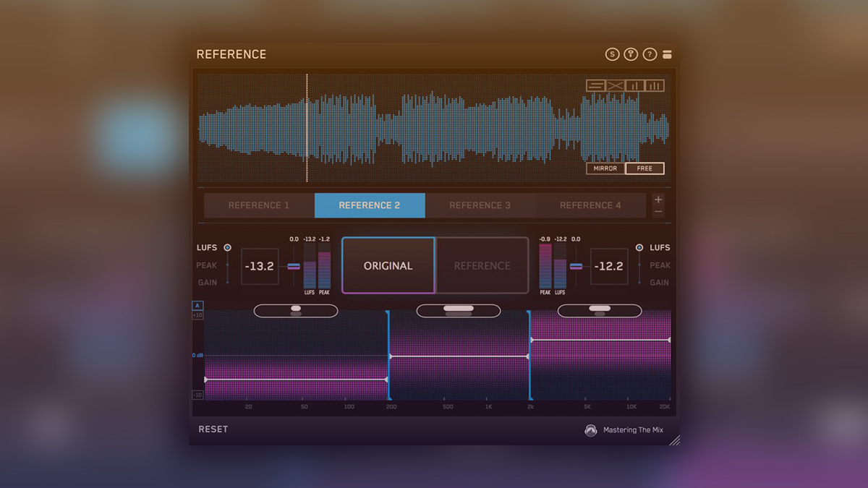The width and height of the screenshot is (868, 488).
Task: Select the waveform overlay view icon
Action: (595, 85)
